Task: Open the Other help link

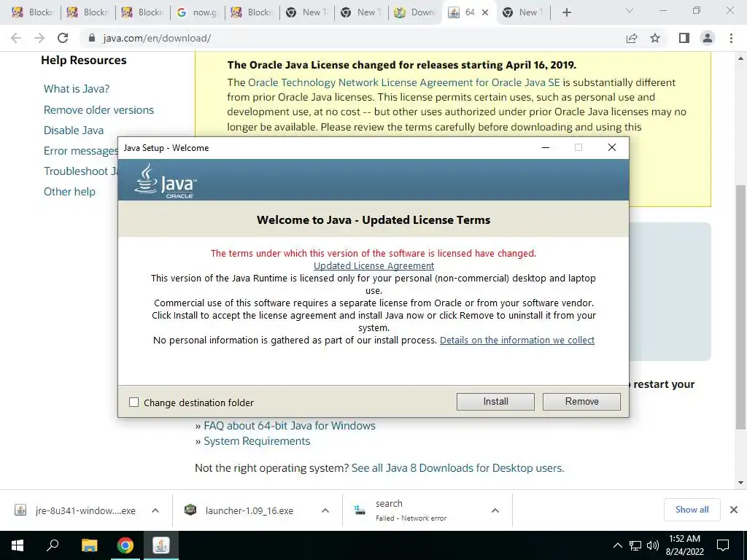Action: (69, 192)
